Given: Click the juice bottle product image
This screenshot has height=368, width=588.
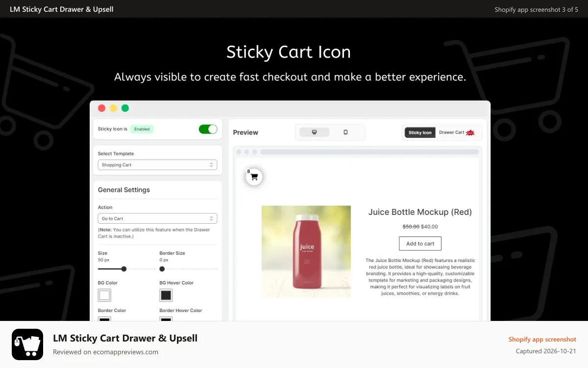Looking at the screenshot, I should click(306, 252).
